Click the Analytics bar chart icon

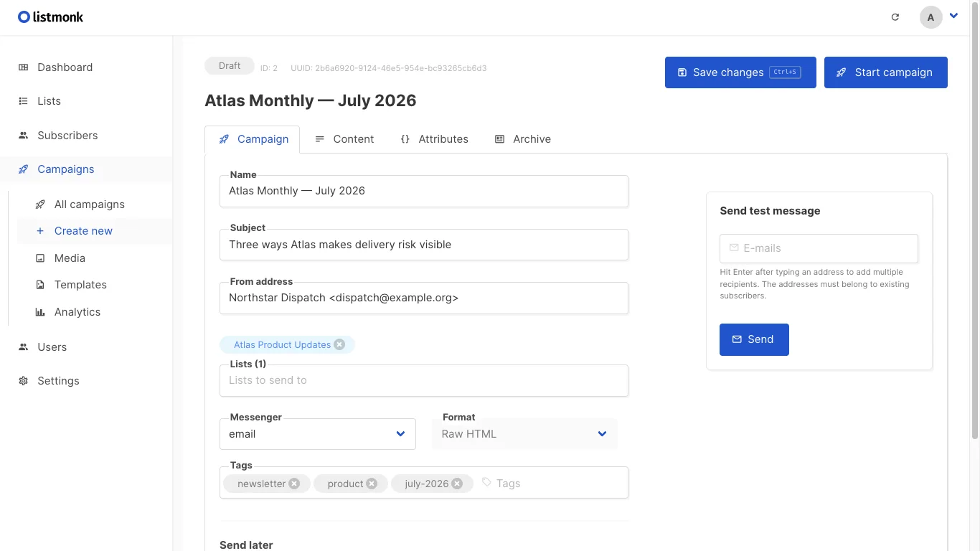[40, 312]
